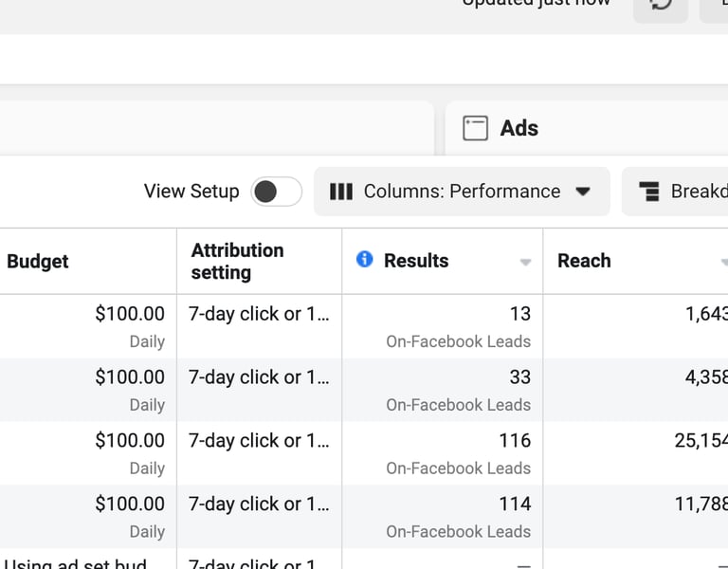Click the Reach column header
728x569 pixels.
(584, 261)
